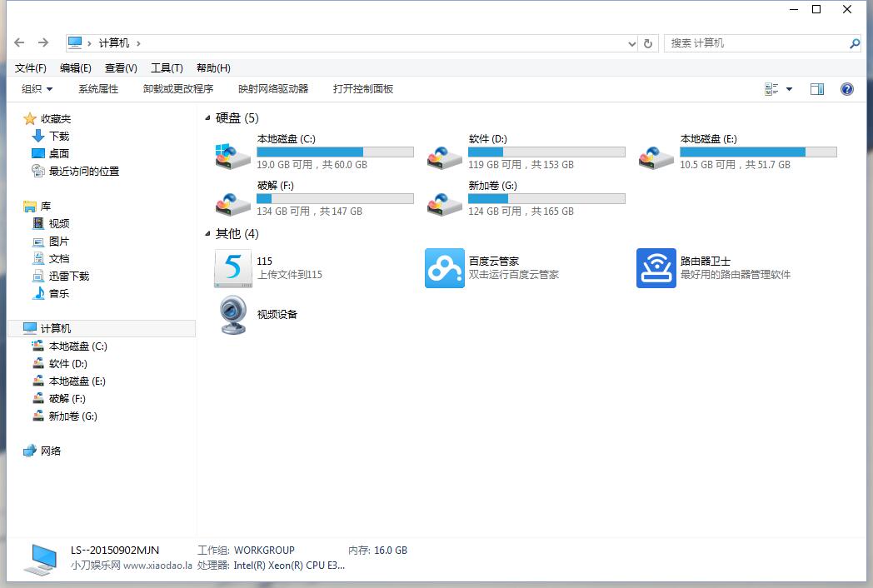Toggle the preview pane icon

coord(816,89)
